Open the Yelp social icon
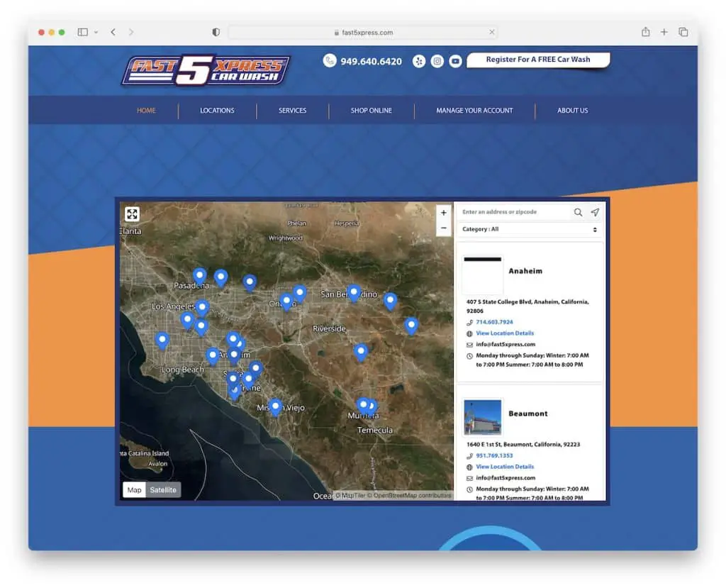 [x=418, y=61]
